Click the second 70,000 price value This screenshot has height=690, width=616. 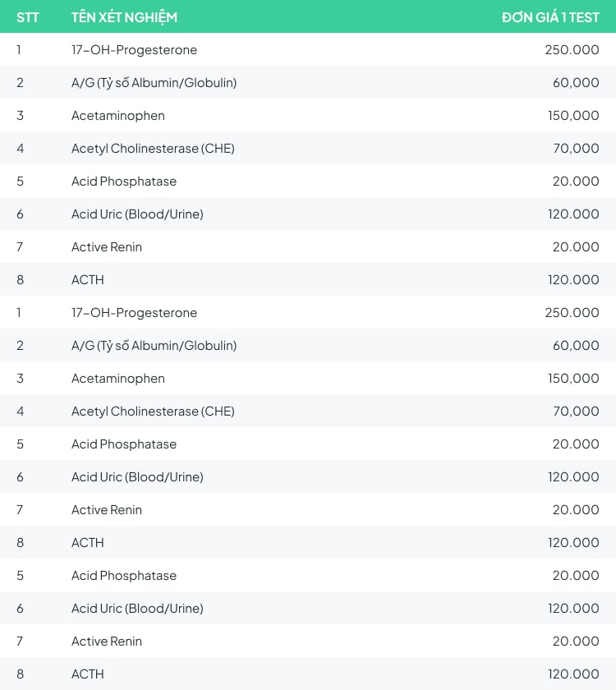click(576, 412)
